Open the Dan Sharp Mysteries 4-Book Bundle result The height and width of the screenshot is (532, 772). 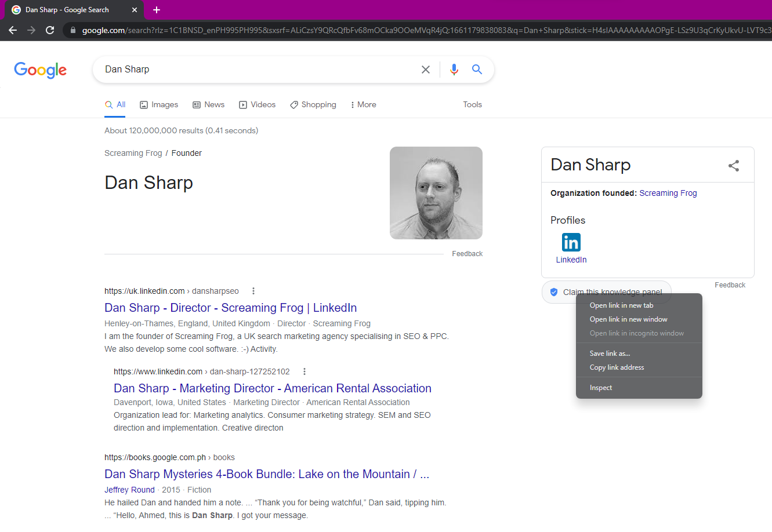click(x=267, y=474)
